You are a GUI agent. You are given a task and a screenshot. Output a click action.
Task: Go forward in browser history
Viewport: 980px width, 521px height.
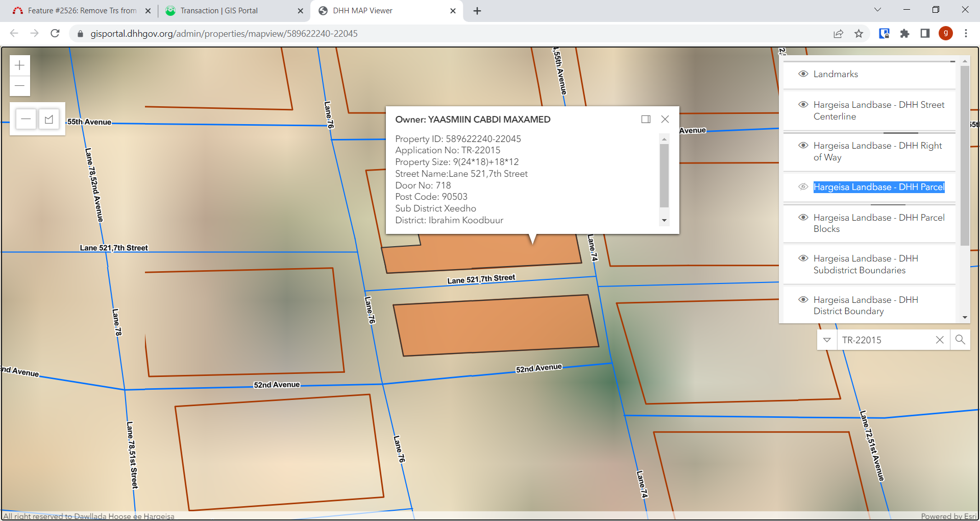34,33
